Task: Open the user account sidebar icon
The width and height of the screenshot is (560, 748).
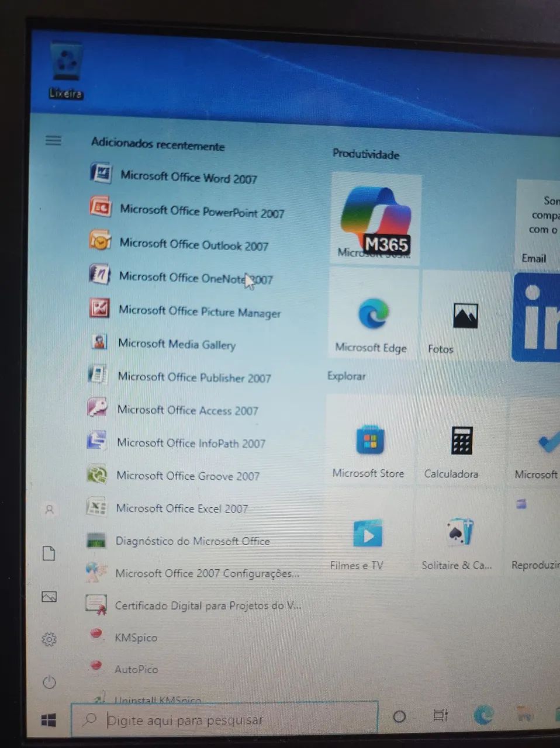Action: pyautogui.click(x=50, y=510)
